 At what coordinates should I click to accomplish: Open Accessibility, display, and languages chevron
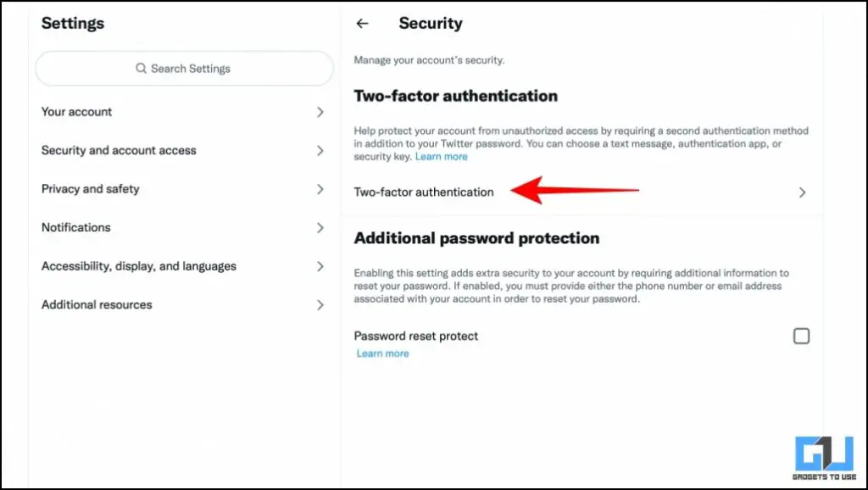320,266
